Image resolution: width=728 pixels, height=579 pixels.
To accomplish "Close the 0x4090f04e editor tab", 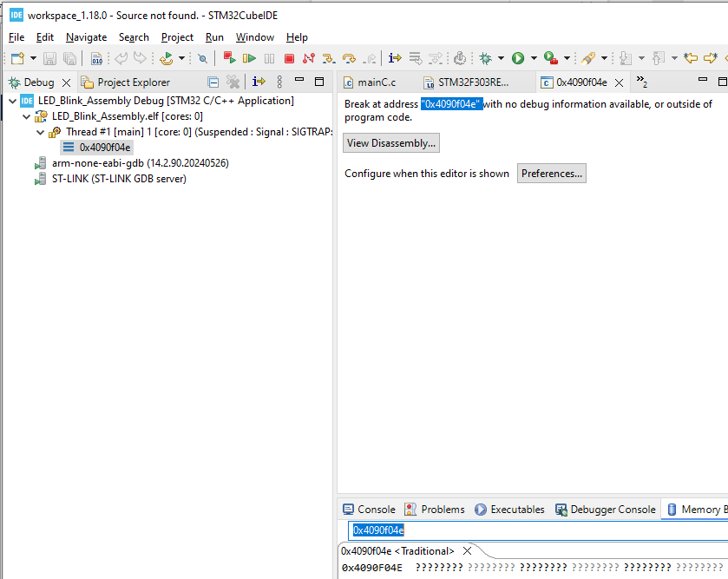I will point(619,82).
